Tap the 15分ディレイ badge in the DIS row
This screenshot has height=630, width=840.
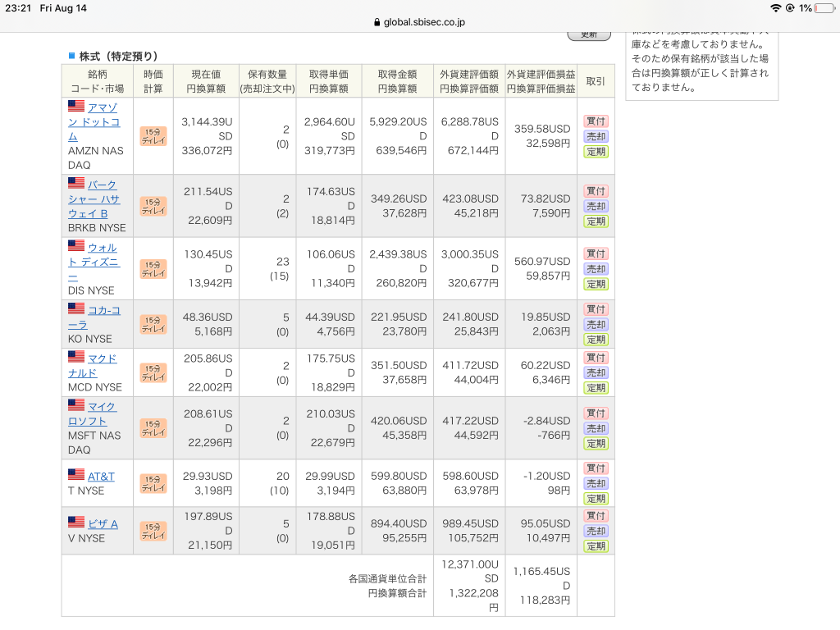point(153,269)
